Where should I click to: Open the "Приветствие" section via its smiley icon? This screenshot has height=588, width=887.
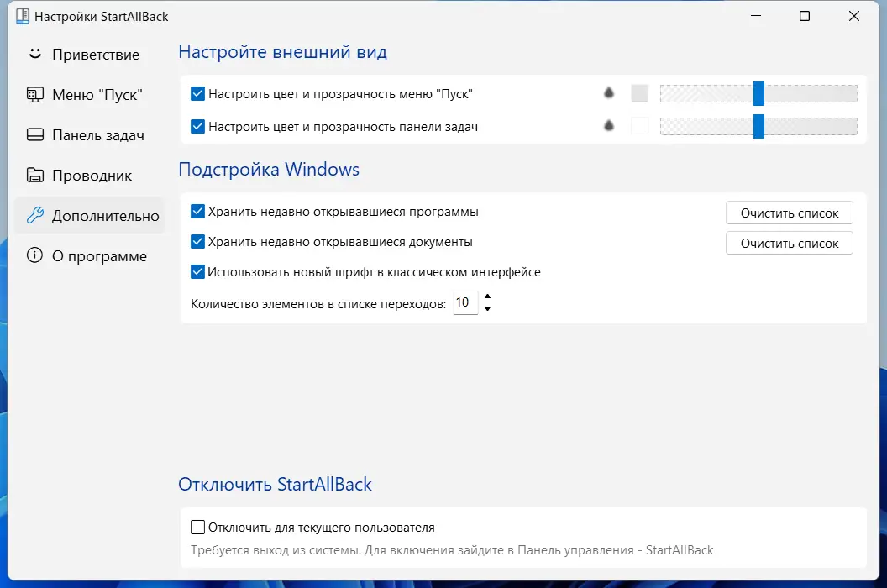[34, 54]
